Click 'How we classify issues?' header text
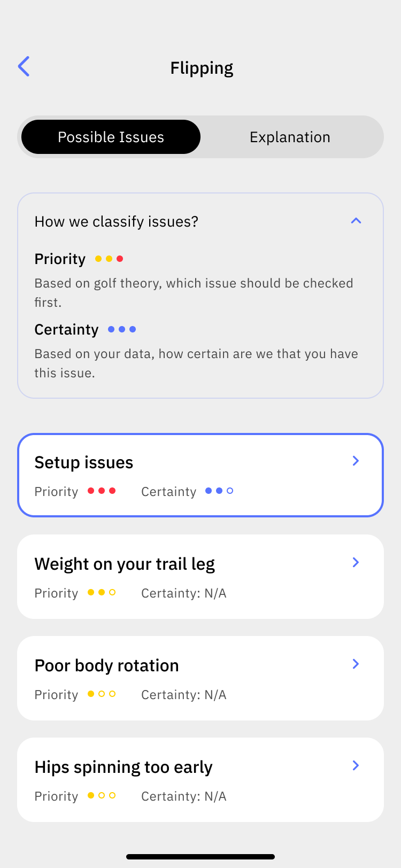 (117, 221)
